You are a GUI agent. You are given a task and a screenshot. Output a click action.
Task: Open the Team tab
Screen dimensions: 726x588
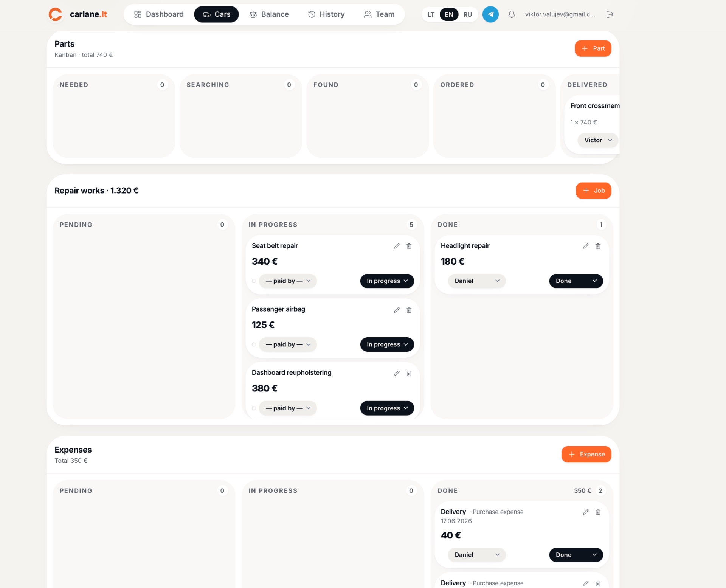click(x=379, y=14)
